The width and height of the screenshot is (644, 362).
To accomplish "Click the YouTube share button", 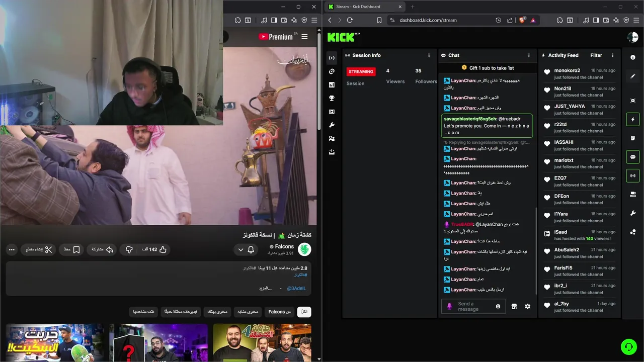I will 102,249.
